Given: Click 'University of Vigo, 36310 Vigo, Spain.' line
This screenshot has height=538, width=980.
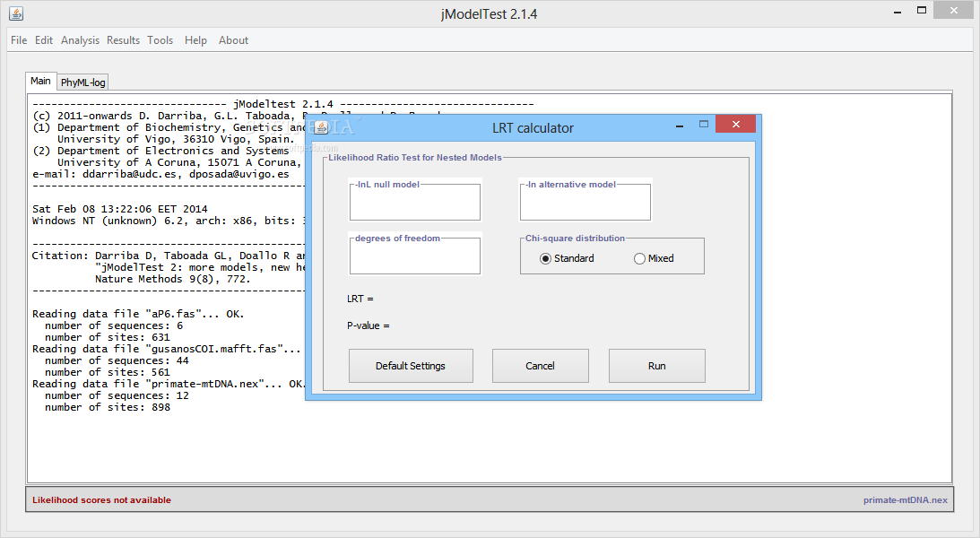Looking at the screenshot, I should click(175, 139).
